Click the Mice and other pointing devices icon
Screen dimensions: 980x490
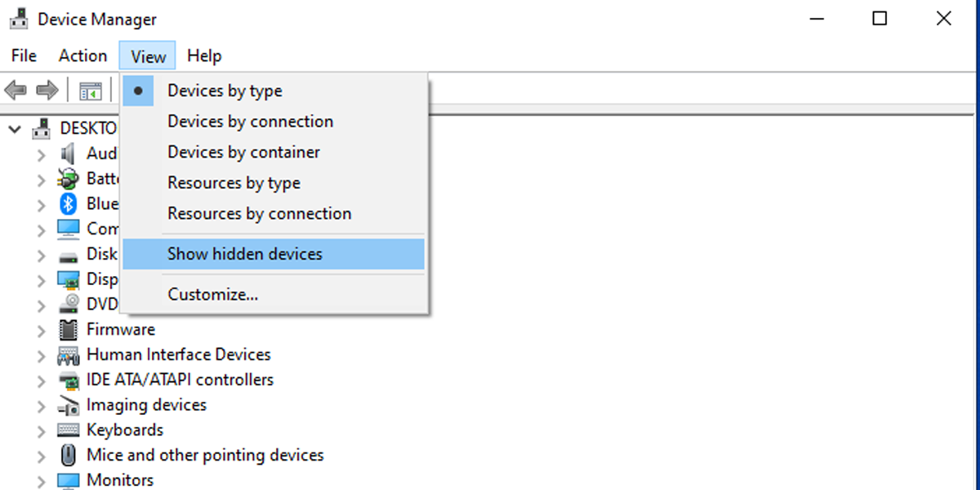[x=69, y=456]
